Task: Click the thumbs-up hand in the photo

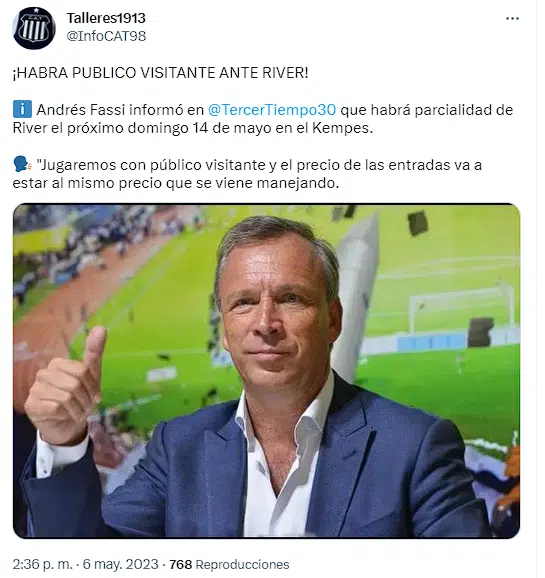Action: pos(66,387)
